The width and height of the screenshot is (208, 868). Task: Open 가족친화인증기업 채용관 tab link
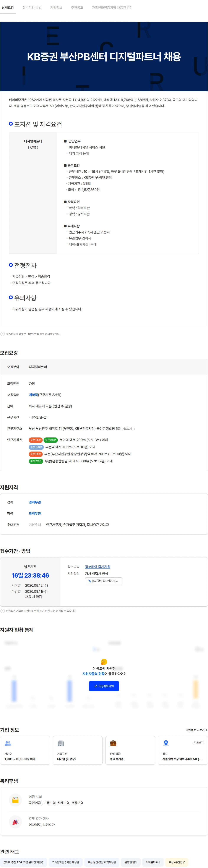point(109,7)
